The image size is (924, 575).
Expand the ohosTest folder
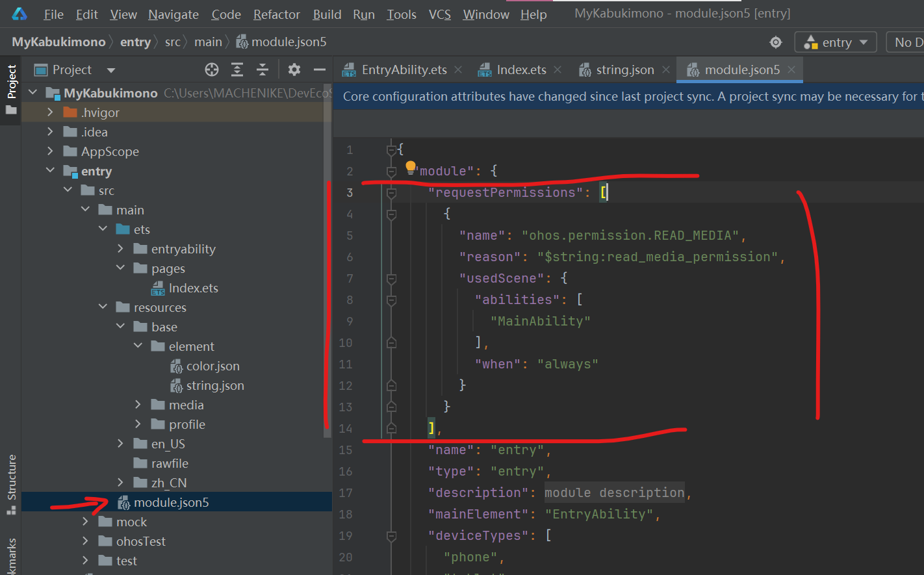pos(86,541)
